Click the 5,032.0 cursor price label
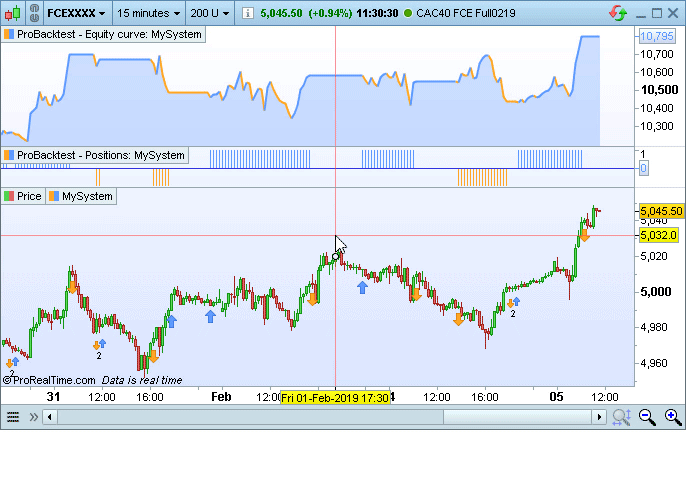The image size is (686, 490). click(x=658, y=235)
